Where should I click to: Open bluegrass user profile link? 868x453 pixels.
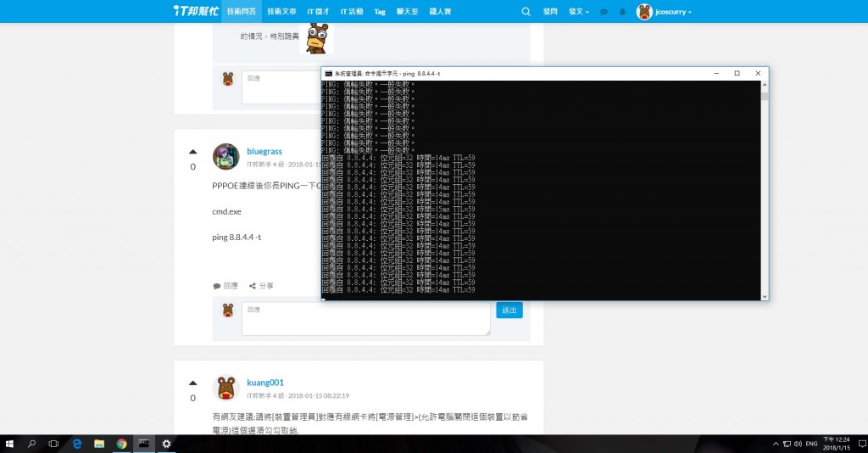[264, 151]
